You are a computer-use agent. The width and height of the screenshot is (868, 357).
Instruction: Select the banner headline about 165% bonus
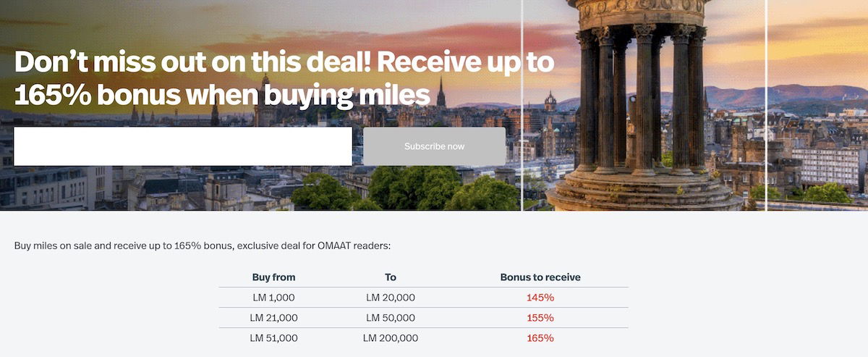pyautogui.click(x=284, y=79)
